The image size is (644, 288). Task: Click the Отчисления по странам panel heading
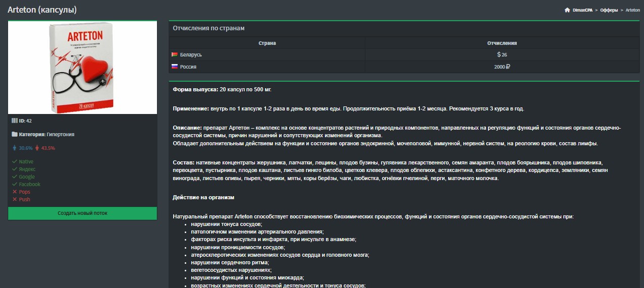(208, 28)
